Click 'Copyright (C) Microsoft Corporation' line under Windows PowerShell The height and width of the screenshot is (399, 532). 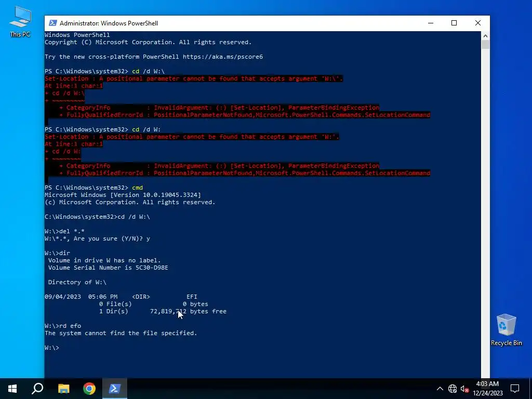coord(148,43)
